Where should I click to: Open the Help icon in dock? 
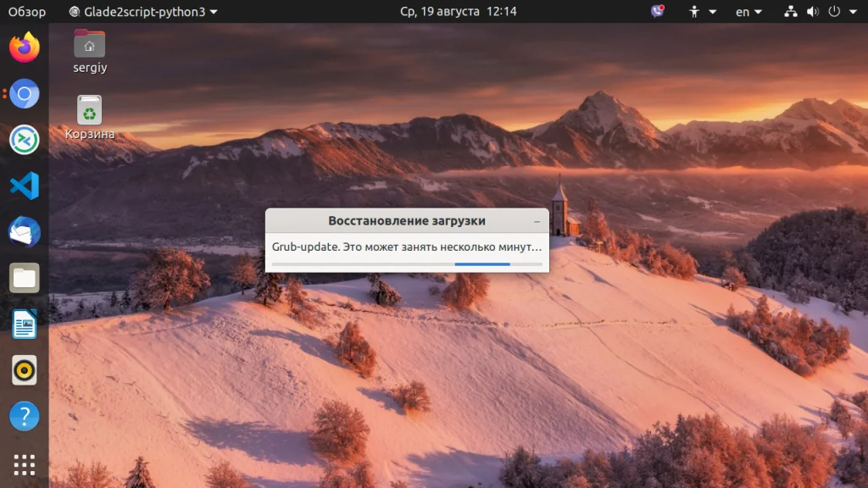[x=25, y=416]
